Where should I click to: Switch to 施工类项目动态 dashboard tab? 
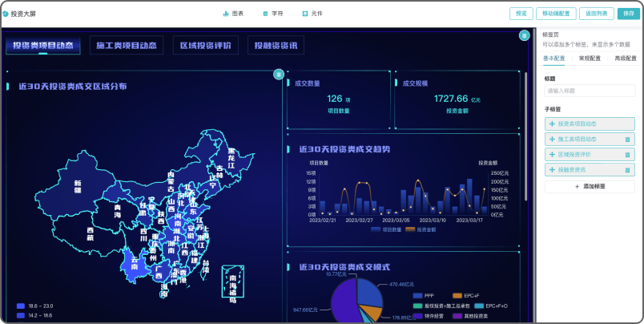pyautogui.click(x=127, y=45)
